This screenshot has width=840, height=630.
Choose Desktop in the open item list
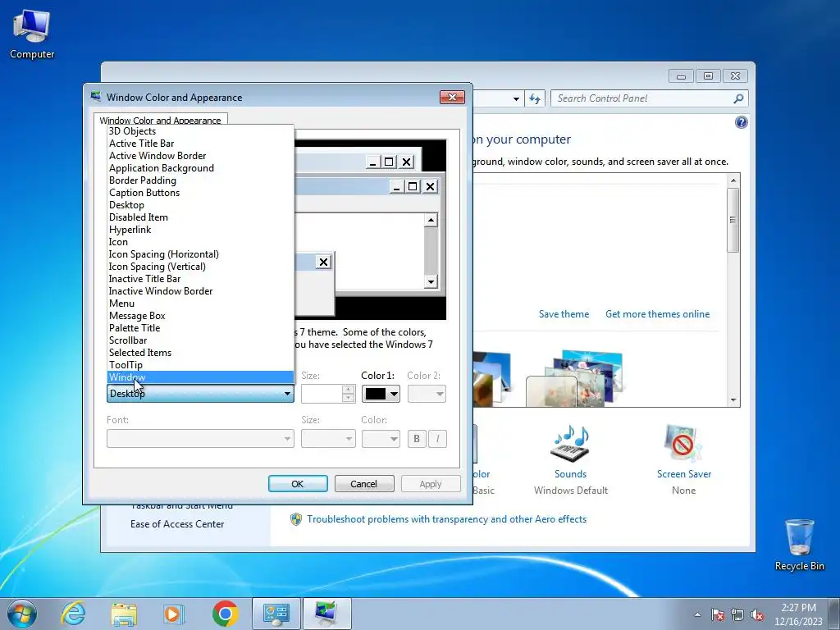[200, 205]
